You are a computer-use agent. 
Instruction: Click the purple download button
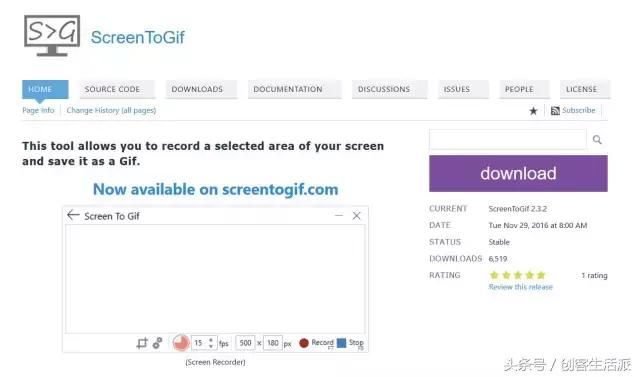[518, 173]
